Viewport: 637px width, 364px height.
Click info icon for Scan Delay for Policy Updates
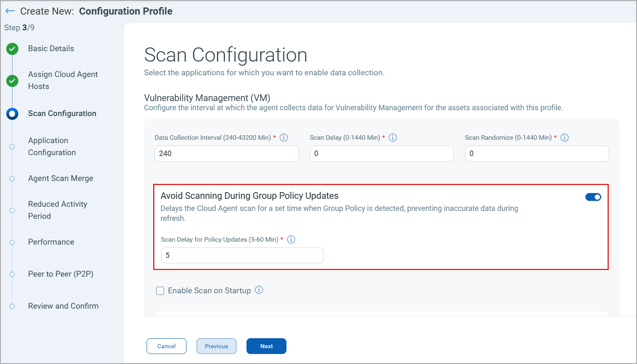pos(291,240)
